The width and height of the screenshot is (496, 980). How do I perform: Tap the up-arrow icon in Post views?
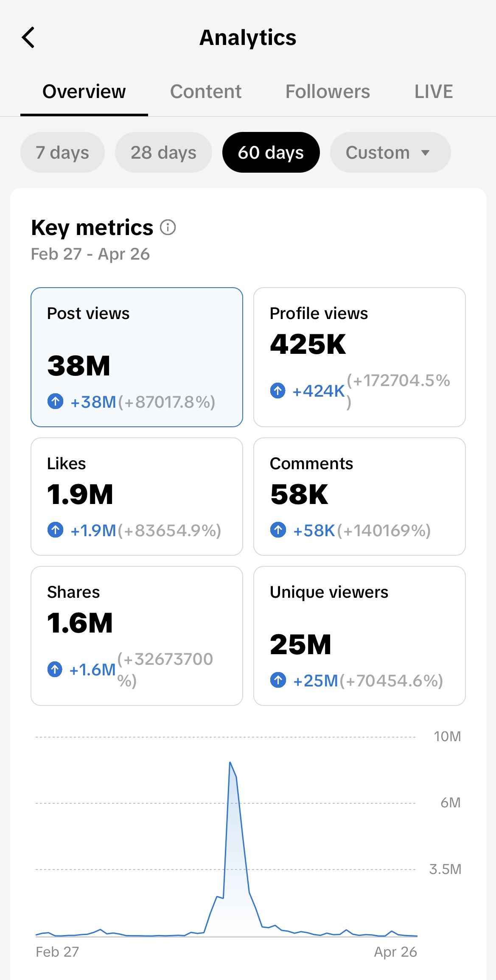[x=56, y=401]
